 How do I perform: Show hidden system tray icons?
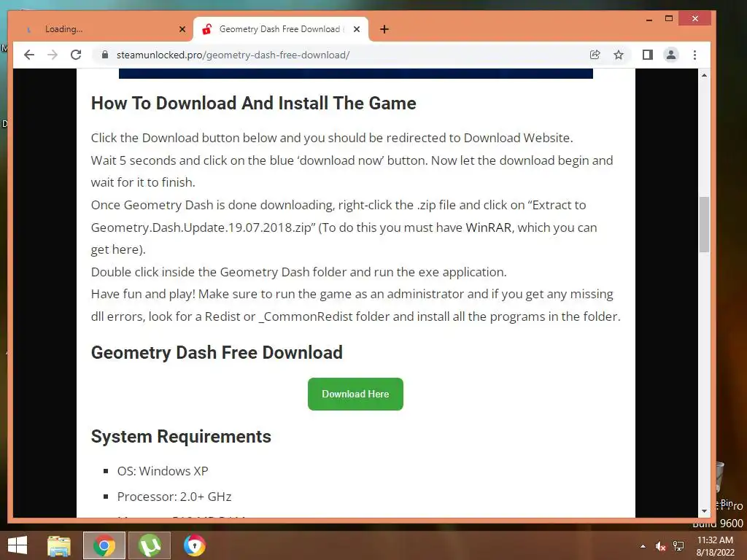pos(643,546)
